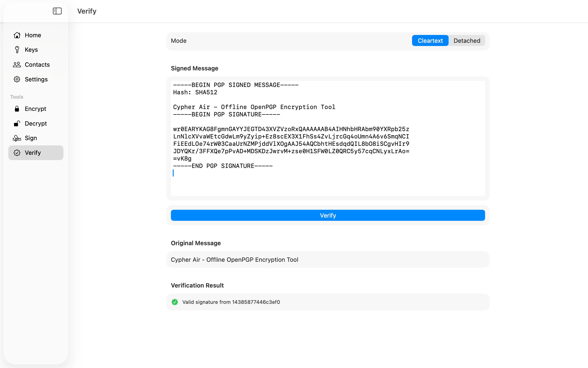Click inside the Signed Message text area

pos(328,138)
